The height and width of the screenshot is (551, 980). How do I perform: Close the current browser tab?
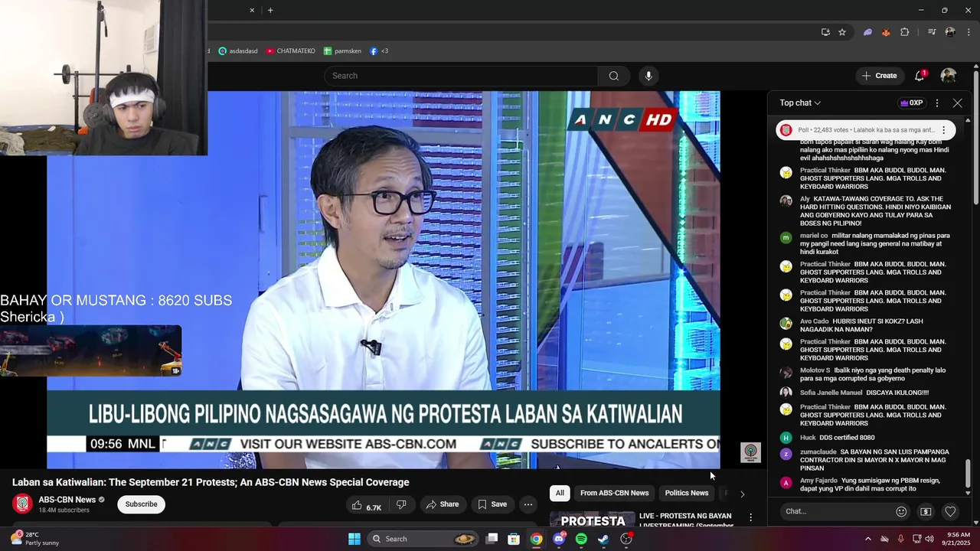coord(252,10)
